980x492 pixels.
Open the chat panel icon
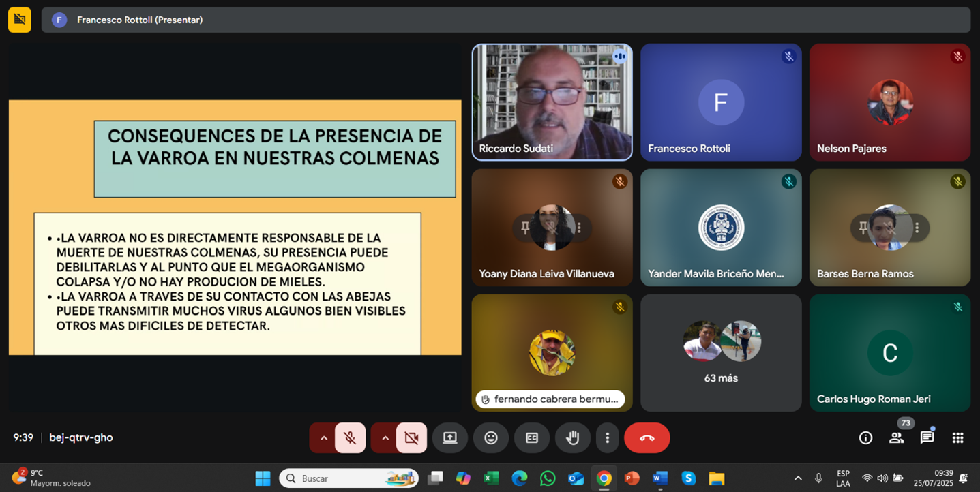(927, 437)
